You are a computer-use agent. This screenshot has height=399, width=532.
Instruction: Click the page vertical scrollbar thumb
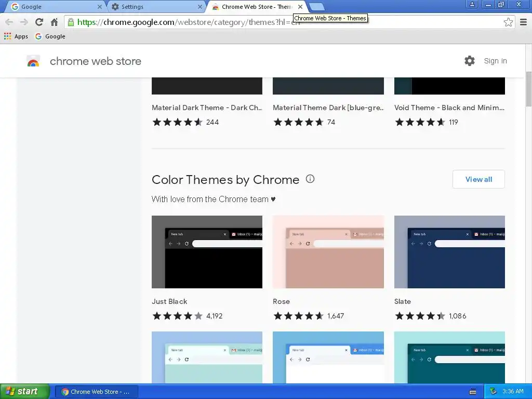[528, 89]
